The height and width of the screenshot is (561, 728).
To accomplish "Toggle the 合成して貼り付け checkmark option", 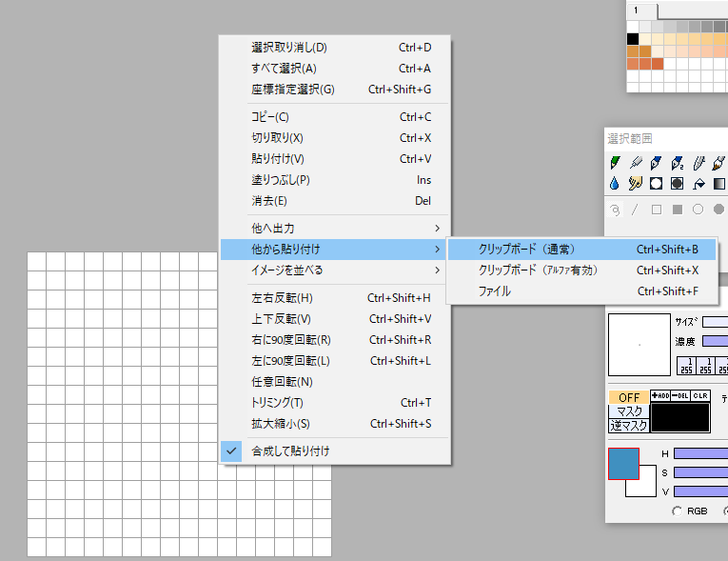I will (x=290, y=451).
